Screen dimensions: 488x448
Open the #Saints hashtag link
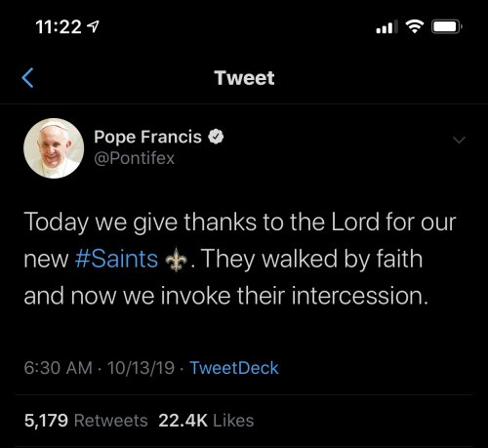(116, 260)
